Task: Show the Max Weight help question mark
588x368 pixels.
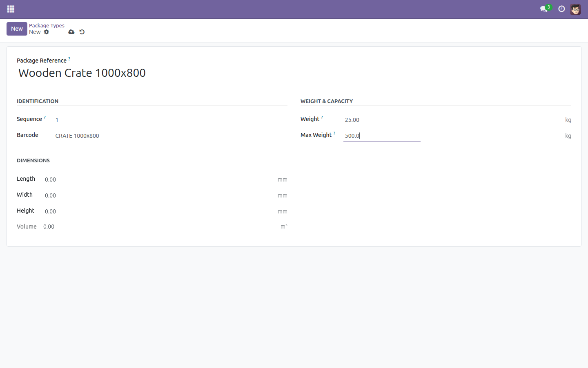Action: click(334, 133)
